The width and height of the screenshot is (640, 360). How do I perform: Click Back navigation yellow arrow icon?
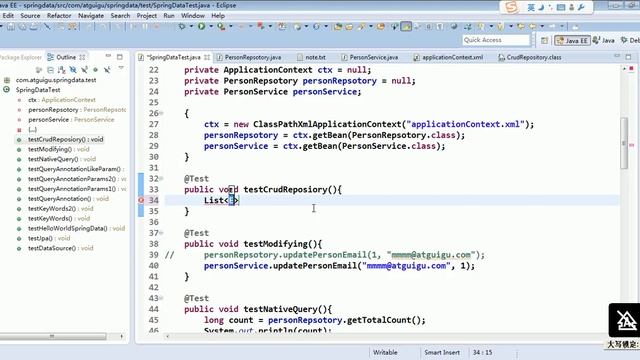533,27
